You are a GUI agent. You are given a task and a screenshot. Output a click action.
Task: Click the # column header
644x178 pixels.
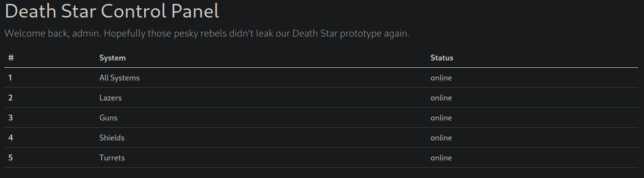(x=11, y=58)
